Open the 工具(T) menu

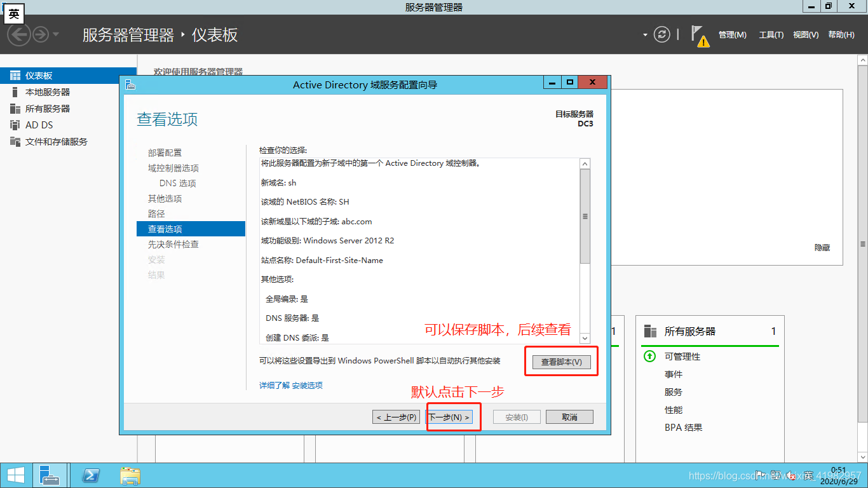771,35
